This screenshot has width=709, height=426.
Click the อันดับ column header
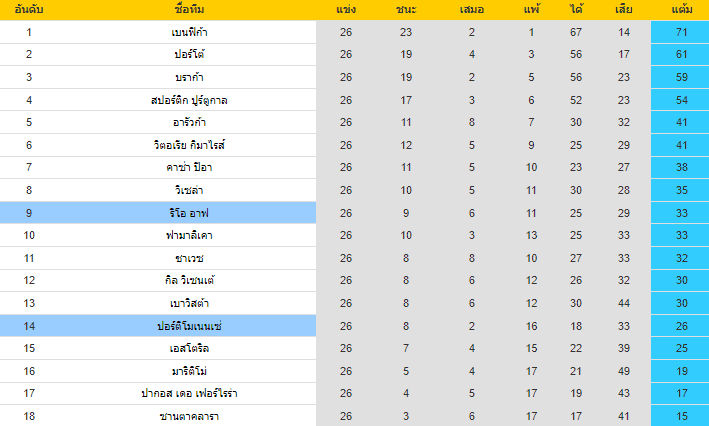pos(29,10)
